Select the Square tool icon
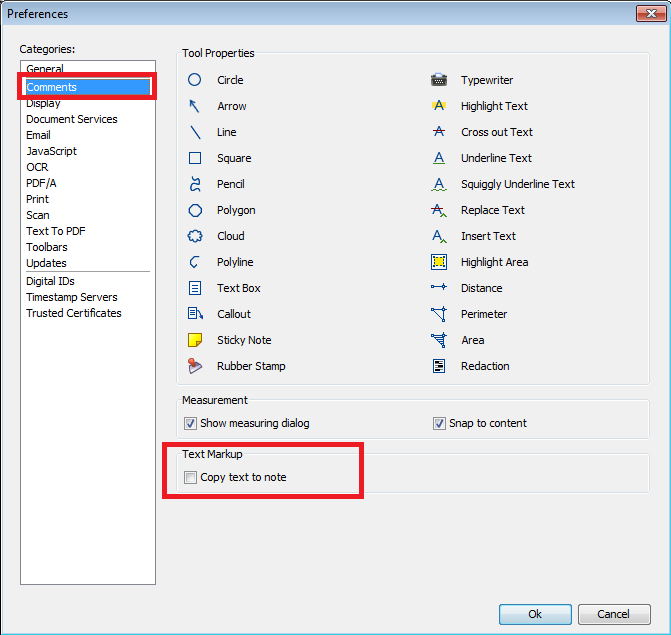 tap(195, 158)
